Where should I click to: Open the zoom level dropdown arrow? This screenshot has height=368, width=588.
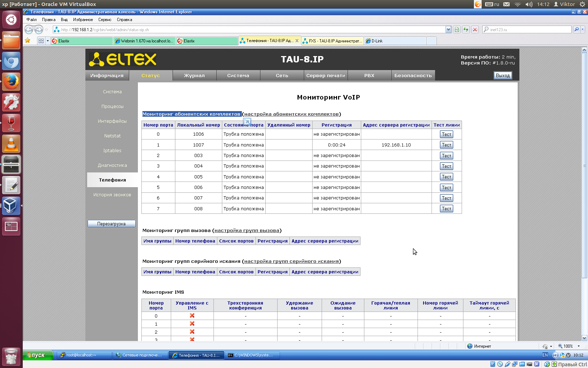click(x=579, y=346)
